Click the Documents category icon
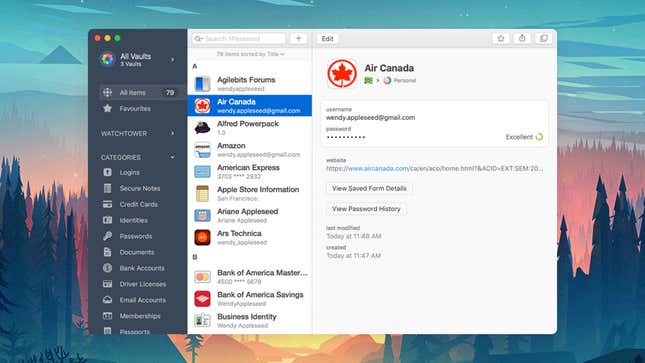The width and height of the screenshot is (645, 363). pos(107,252)
